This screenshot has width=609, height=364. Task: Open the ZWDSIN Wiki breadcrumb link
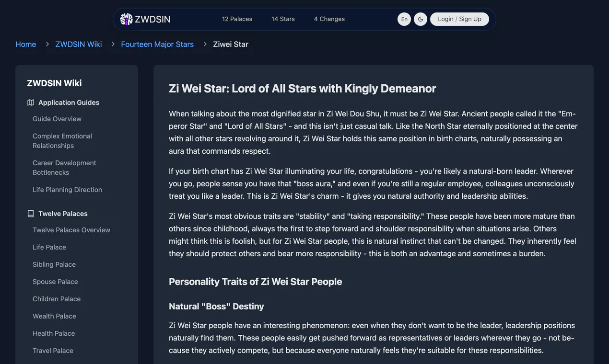click(79, 44)
